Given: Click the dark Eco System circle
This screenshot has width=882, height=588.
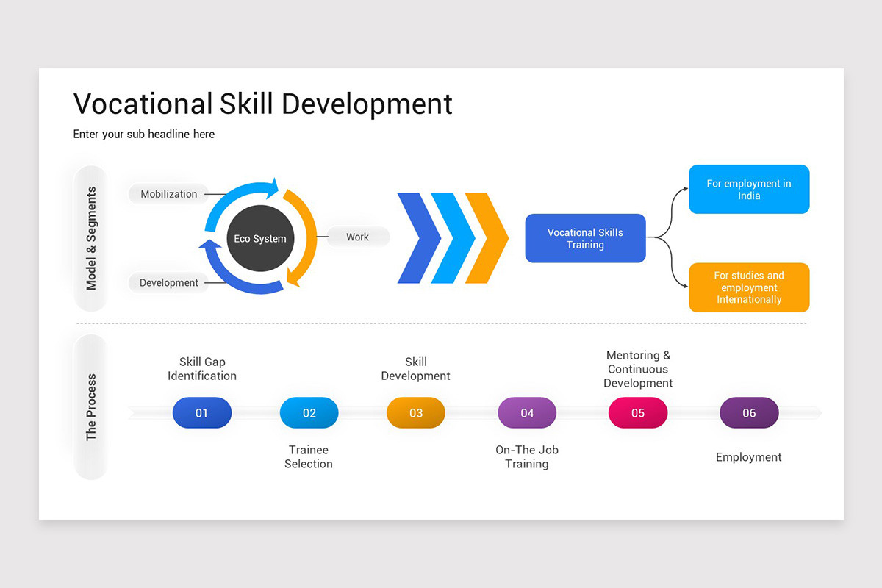Looking at the screenshot, I should tap(260, 237).
